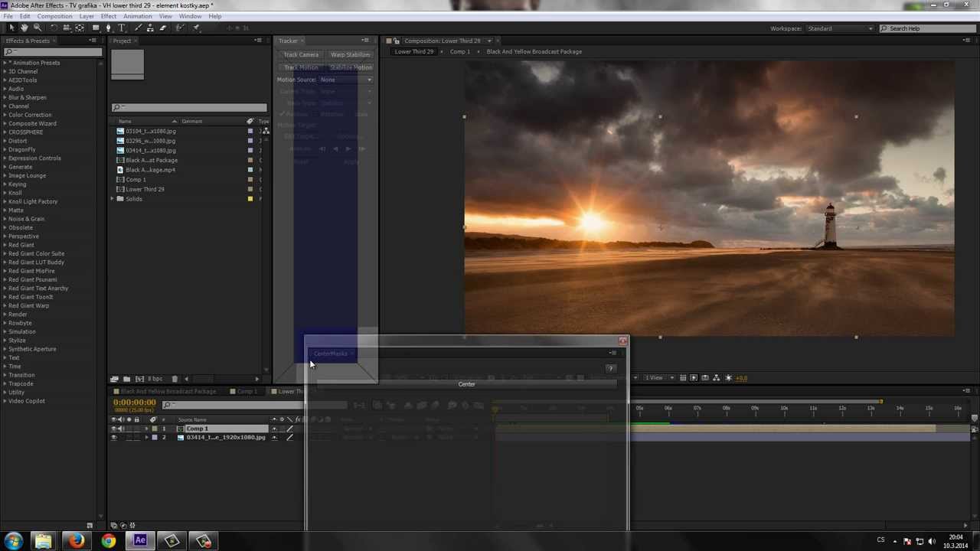Click Warp Stabilizer button
The width and height of the screenshot is (980, 551).
(350, 55)
